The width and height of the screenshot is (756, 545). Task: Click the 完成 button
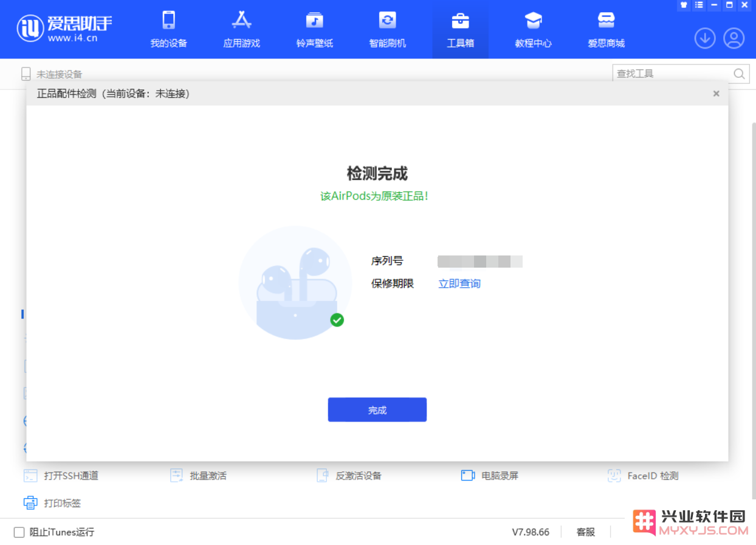[377, 410]
